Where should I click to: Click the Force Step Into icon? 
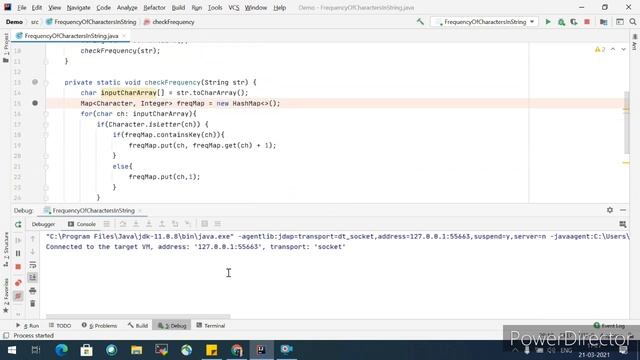[149, 224]
